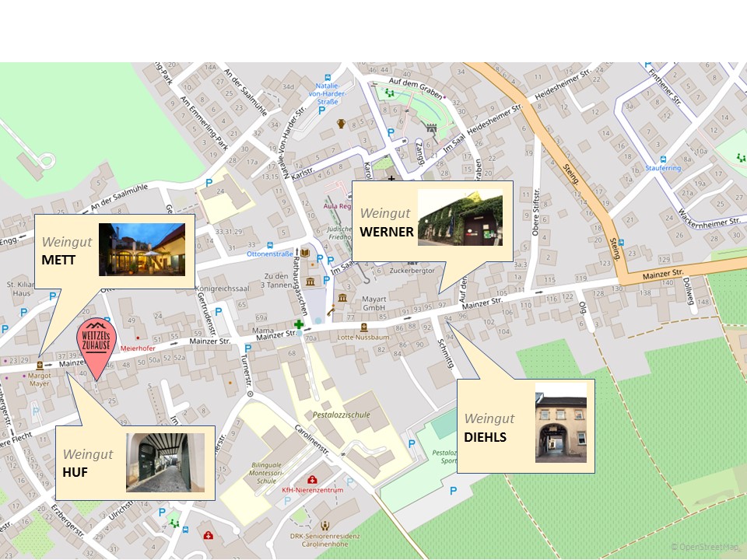
Task: Click the METT winery name
Action: (58, 260)
